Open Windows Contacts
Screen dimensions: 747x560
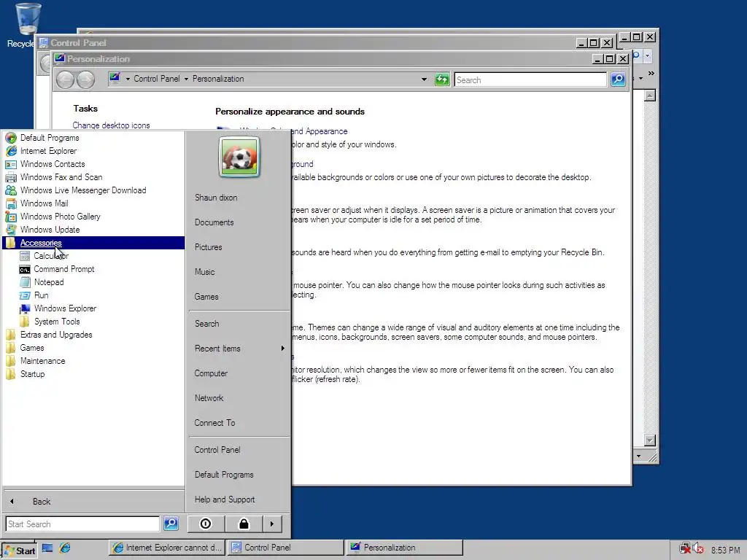tap(53, 164)
